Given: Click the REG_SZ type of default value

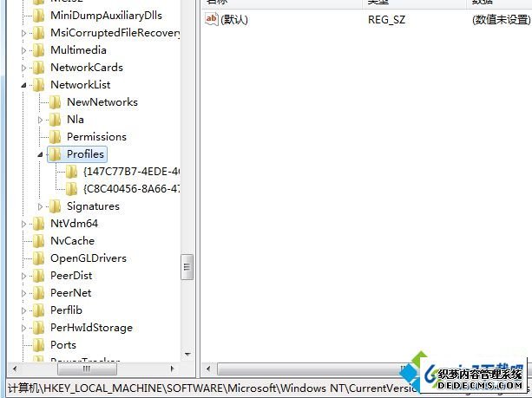Looking at the screenshot, I should pos(387,19).
